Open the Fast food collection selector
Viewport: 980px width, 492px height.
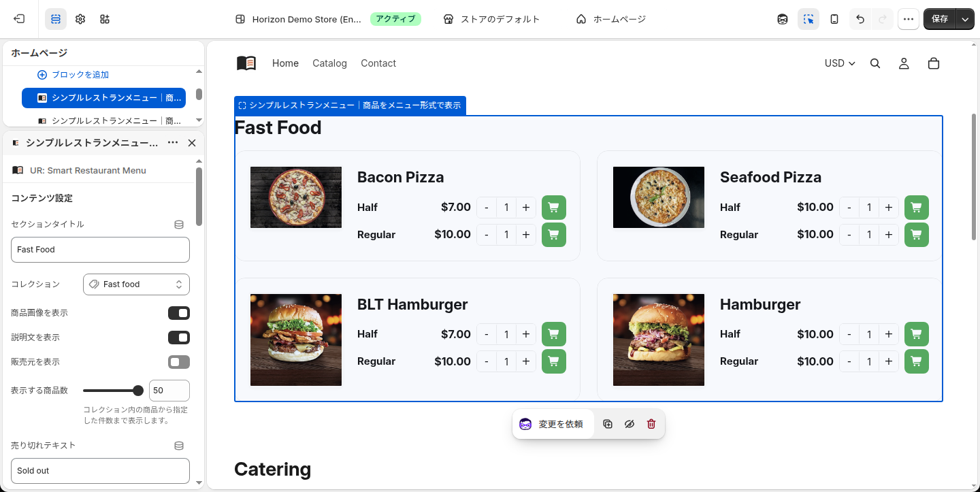point(136,284)
